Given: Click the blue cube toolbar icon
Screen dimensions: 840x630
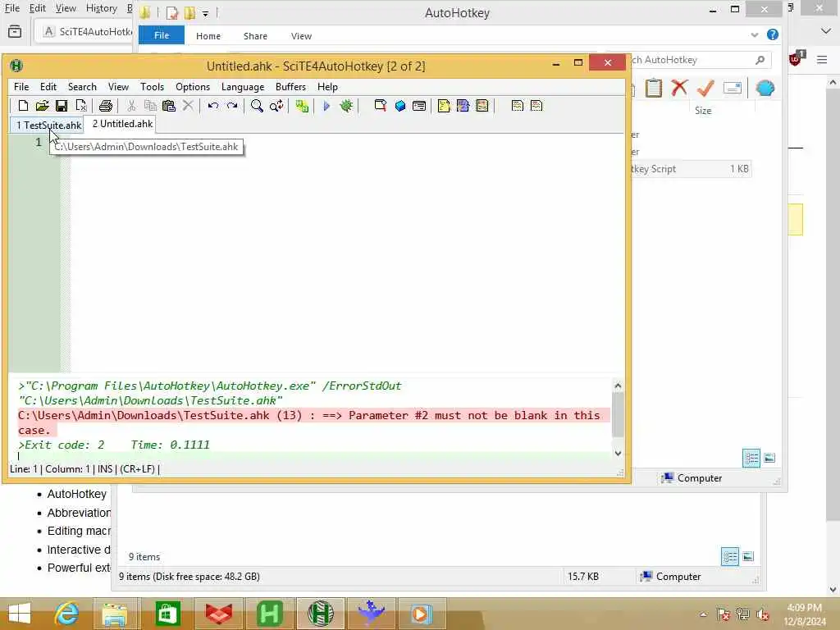Looking at the screenshot, I should 400,106.
